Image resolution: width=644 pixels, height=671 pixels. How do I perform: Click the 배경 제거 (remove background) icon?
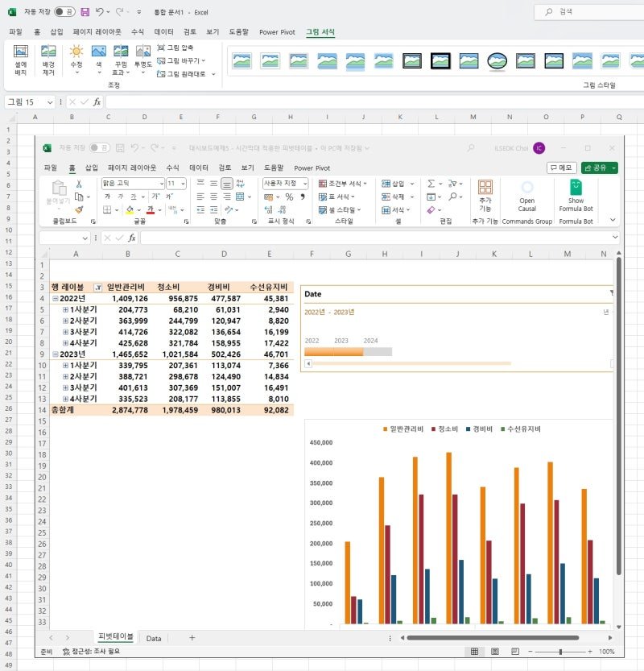coord(48,60)
